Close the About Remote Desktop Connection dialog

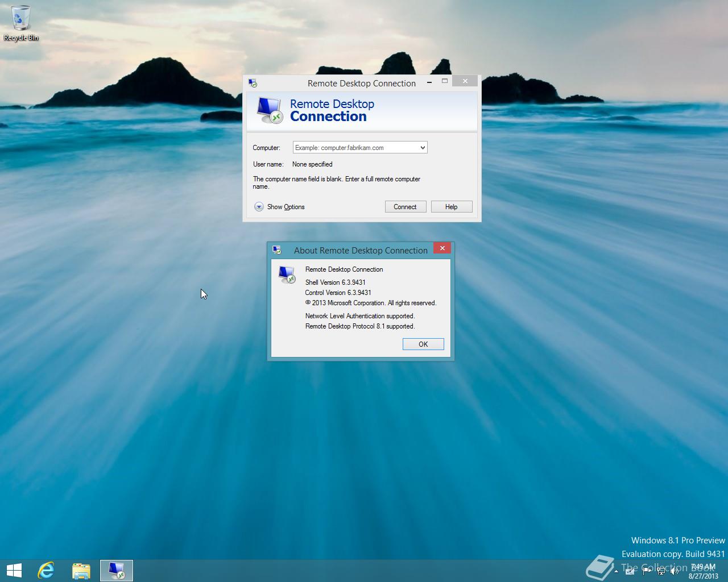[x=442, y=248]
